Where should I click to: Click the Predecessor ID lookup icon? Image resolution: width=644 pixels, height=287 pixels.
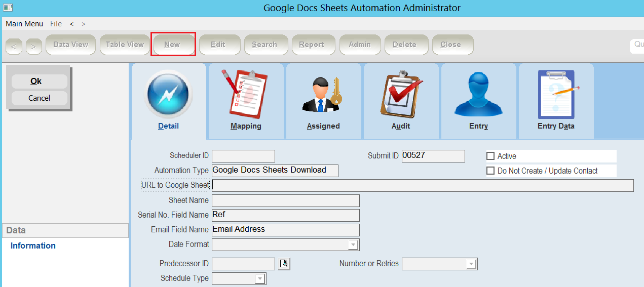pyautogui.click(x=284, y=264)
